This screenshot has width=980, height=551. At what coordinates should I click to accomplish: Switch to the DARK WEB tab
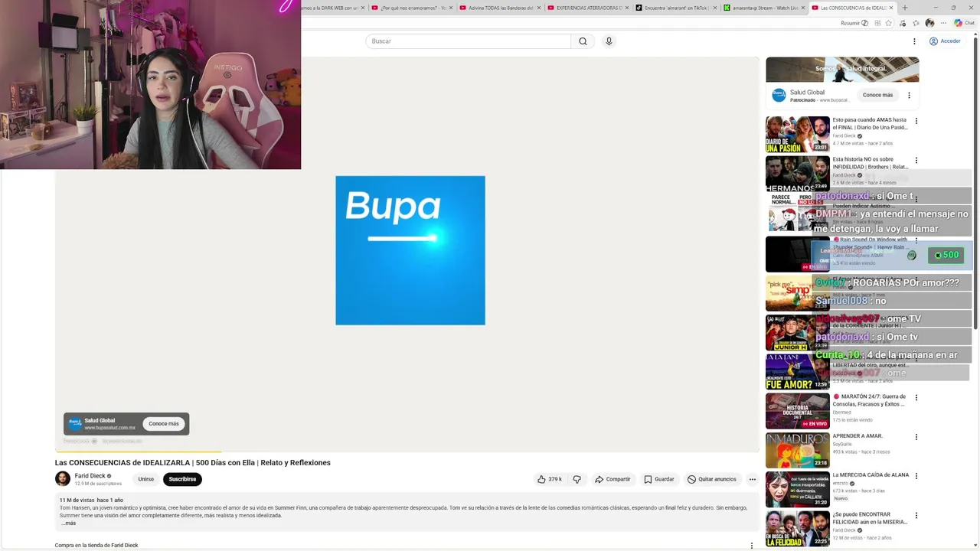[332, 8]
